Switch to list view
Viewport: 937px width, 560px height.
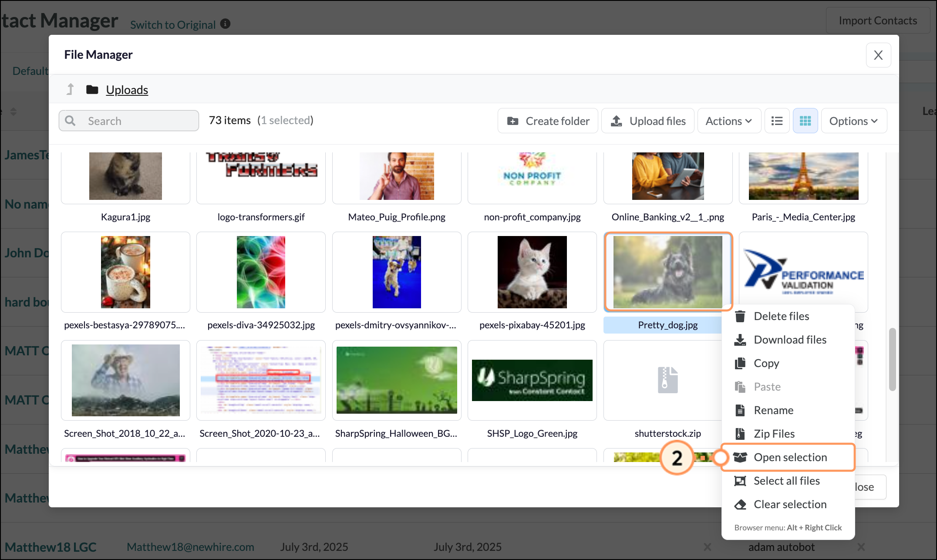[x=777, y=121]
